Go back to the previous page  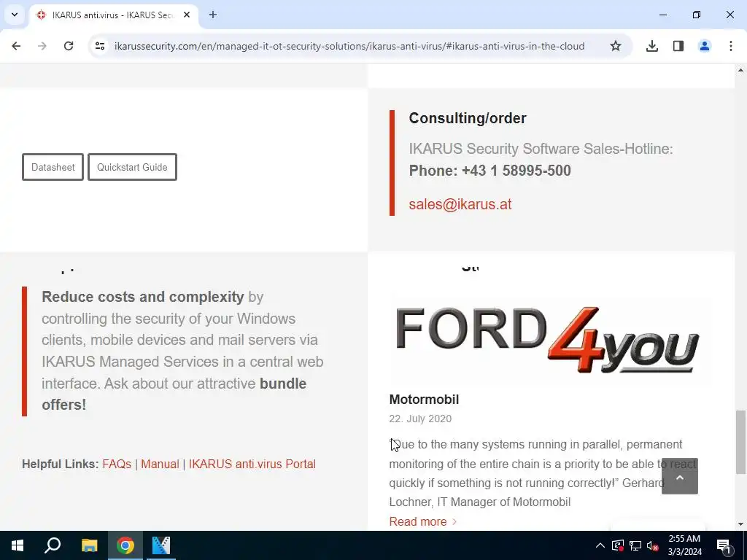[16, 46]
